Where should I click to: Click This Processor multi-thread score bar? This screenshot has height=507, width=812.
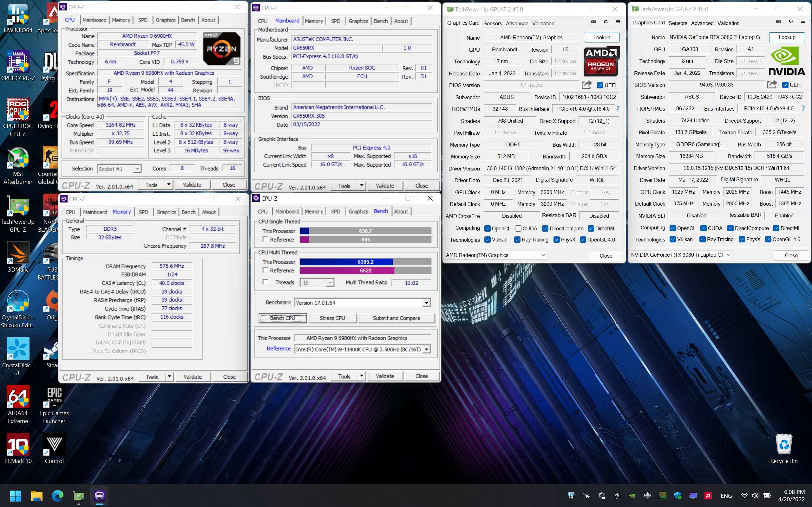pyautogui.click(x=365, y=262)
